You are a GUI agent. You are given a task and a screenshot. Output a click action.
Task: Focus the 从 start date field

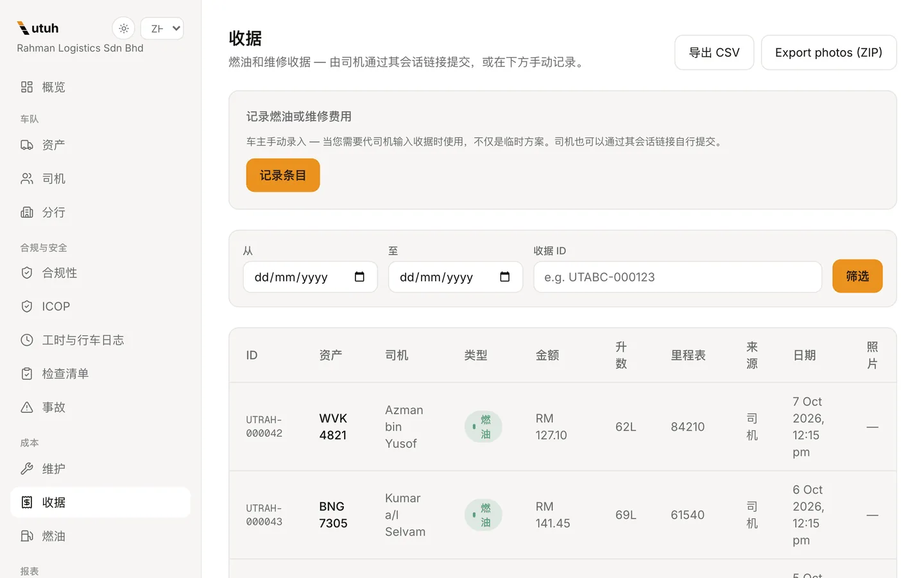coord(311,277)
